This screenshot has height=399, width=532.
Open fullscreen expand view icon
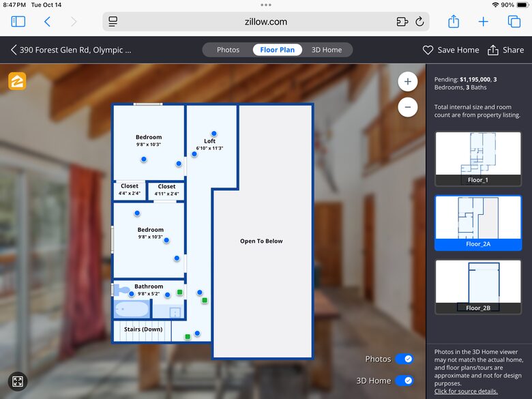tap(18, 382)
